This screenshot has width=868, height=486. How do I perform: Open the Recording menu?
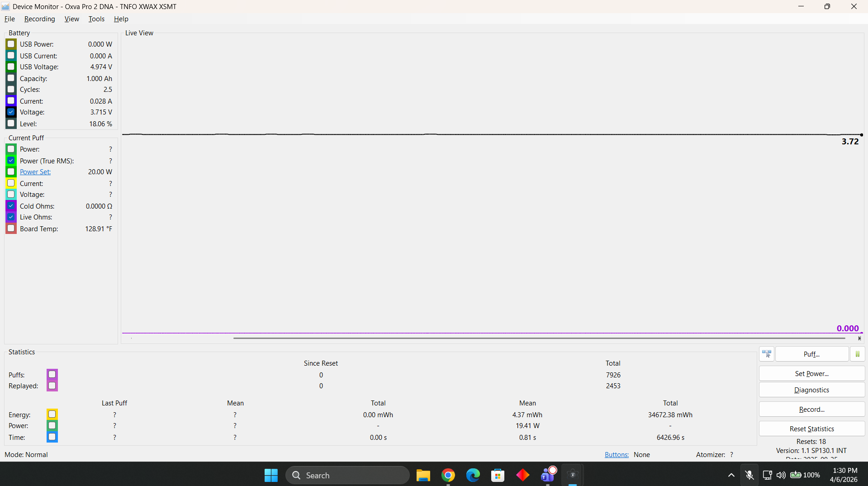point(39,19)
